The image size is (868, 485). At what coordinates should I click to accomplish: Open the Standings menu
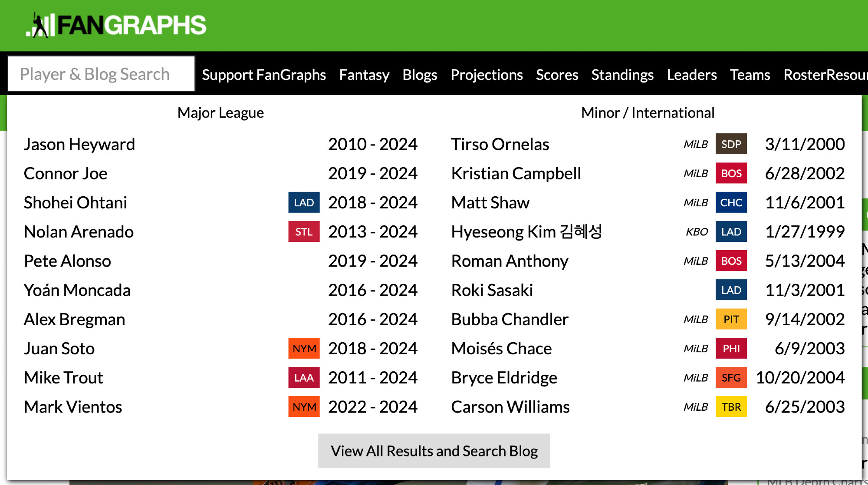point(622,75)
